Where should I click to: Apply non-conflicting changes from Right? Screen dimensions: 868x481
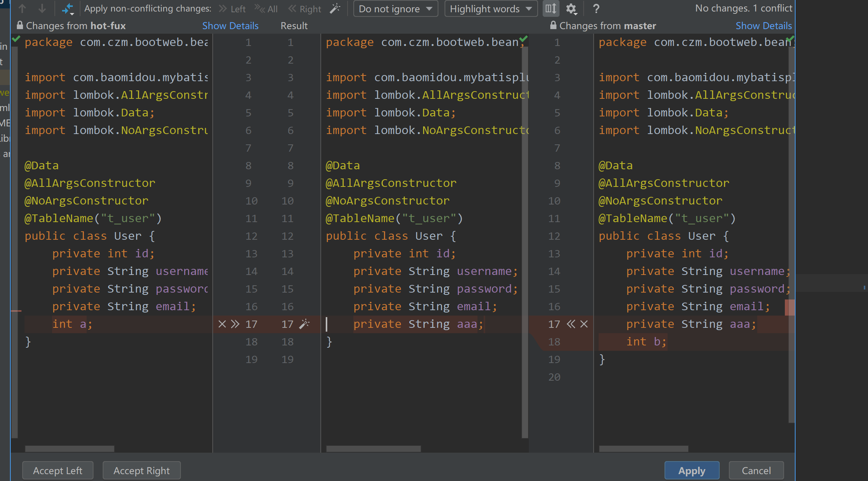click(305, 9)
